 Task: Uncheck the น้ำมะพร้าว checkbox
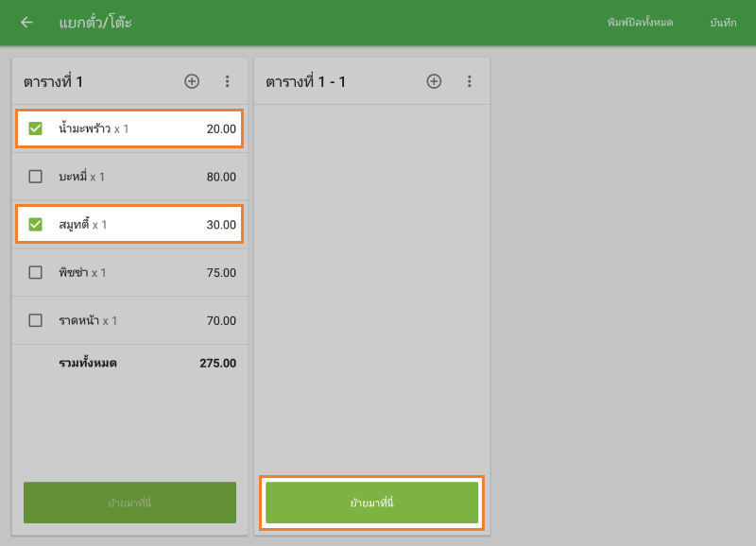point(36,128)
